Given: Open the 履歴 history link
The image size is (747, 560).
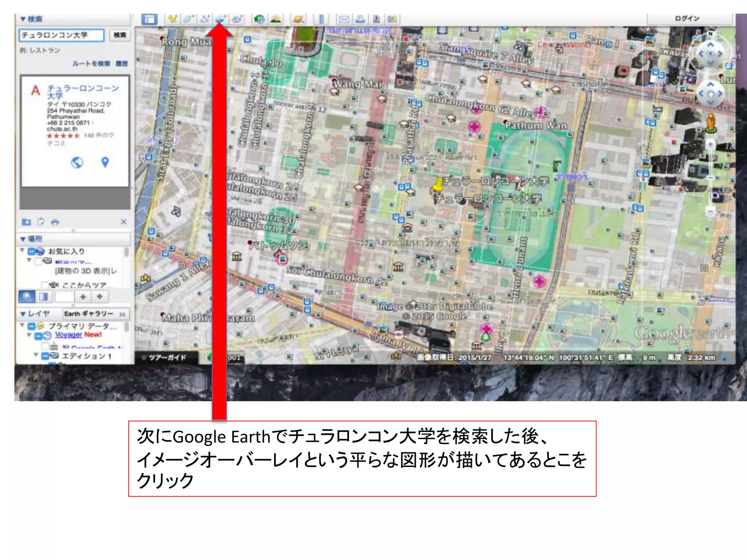Looking at the screenshot, I should 122,64.
